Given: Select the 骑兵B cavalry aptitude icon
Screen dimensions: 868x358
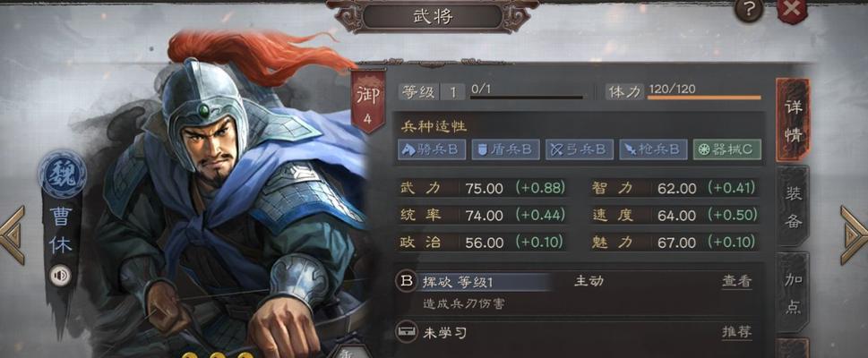Looking at the screenshot, I should pyautogui.click(x=432, y=149).
